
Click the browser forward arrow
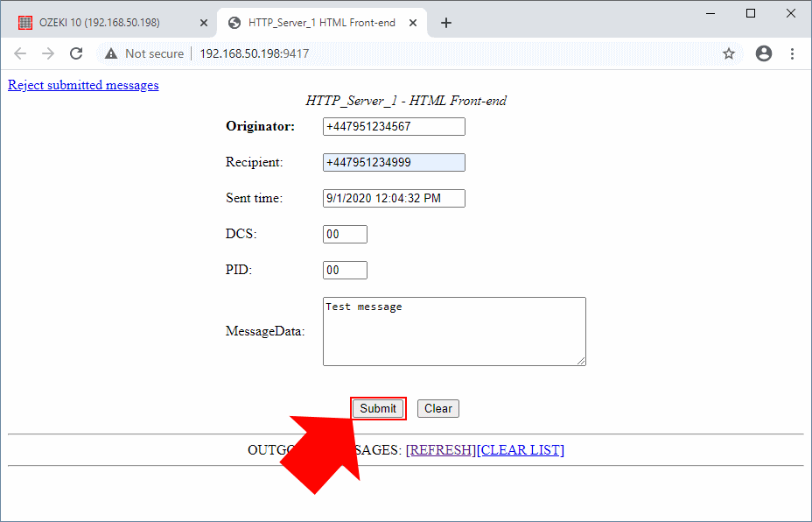[48, 53]
